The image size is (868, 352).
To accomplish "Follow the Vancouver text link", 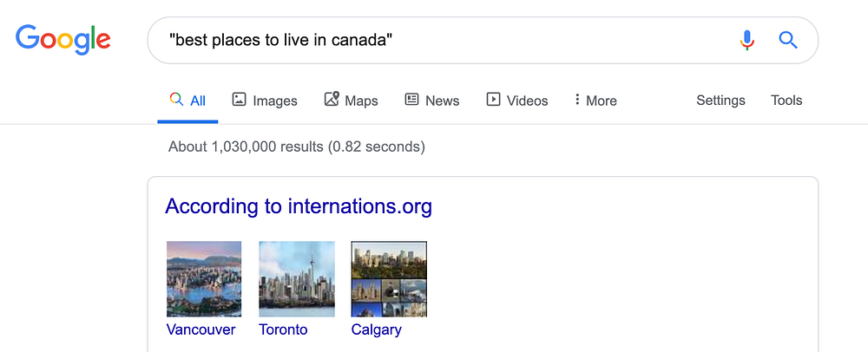I will (201, 329).
